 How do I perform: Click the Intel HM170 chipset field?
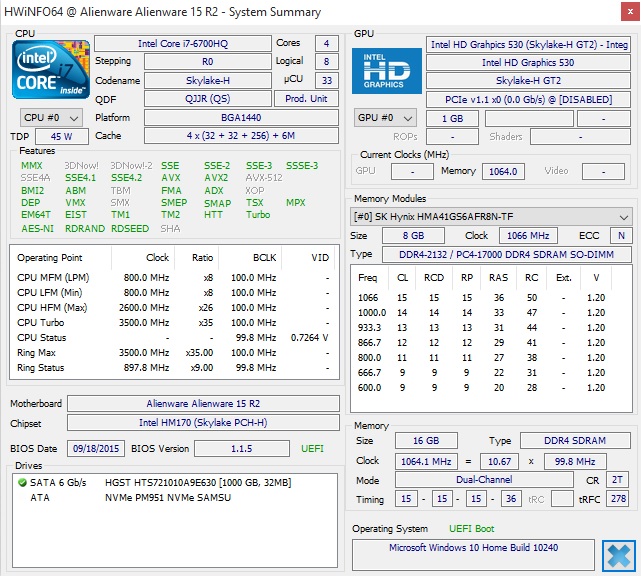[203, 423]
